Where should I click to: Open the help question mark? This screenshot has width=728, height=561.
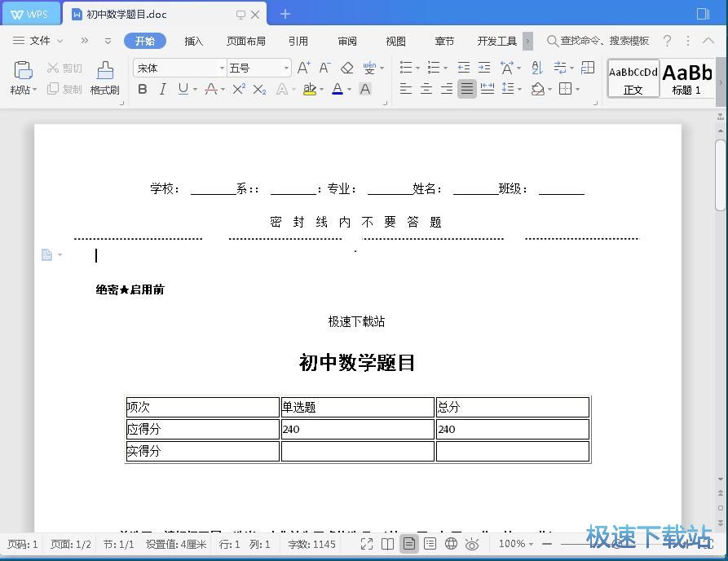pyautogui.click(x=667, y=41)
